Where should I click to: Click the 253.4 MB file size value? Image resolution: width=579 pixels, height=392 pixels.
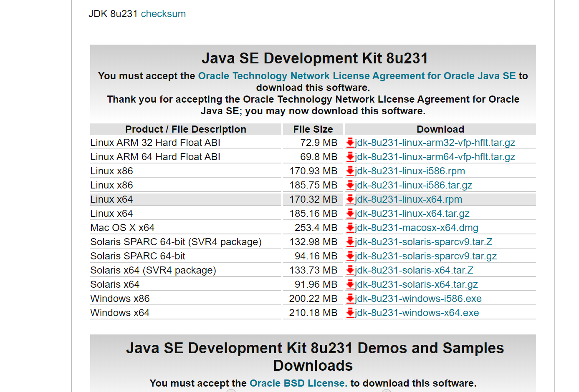coord(316,228)
